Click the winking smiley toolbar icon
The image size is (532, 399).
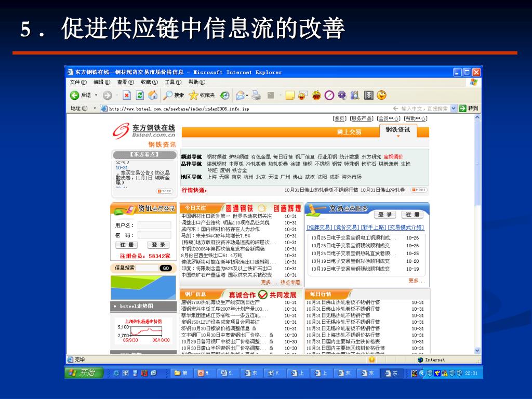(382, 96)
